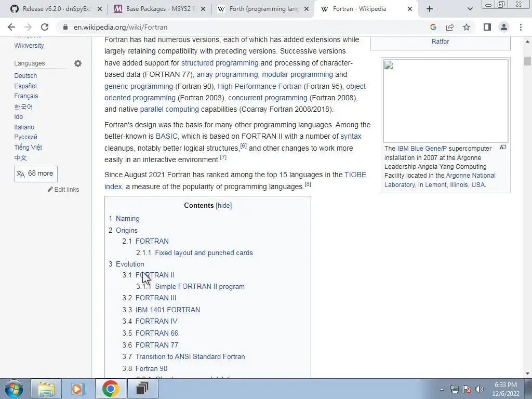Share this page via share icon
Image resolution: width=532 pixels, height=399 pixels.
coord(450,27)
